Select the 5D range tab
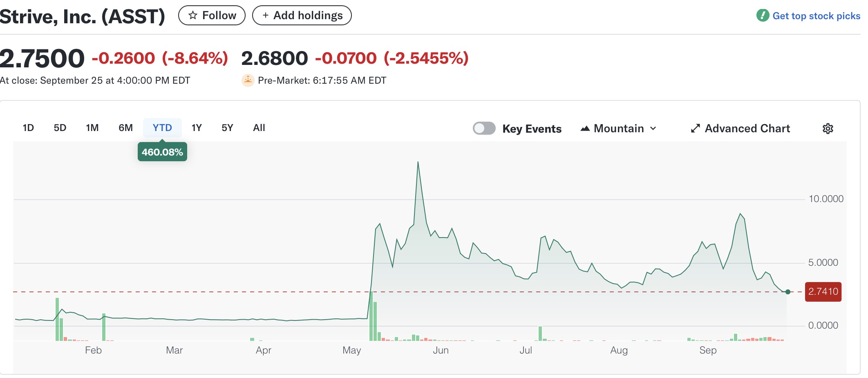Viewport: 868px width, 378px height. (x=60, y=128)
